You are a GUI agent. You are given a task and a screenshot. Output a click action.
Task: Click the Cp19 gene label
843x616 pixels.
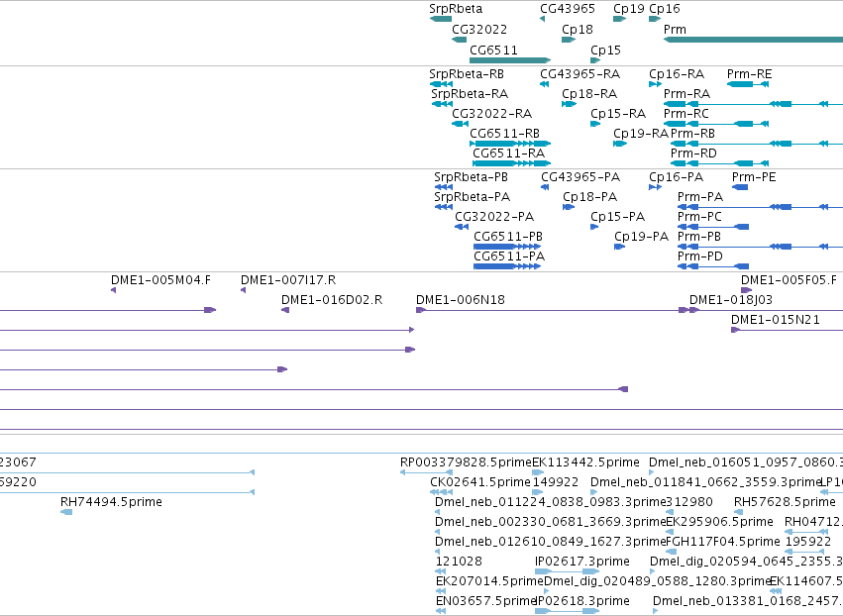[628, 9]
